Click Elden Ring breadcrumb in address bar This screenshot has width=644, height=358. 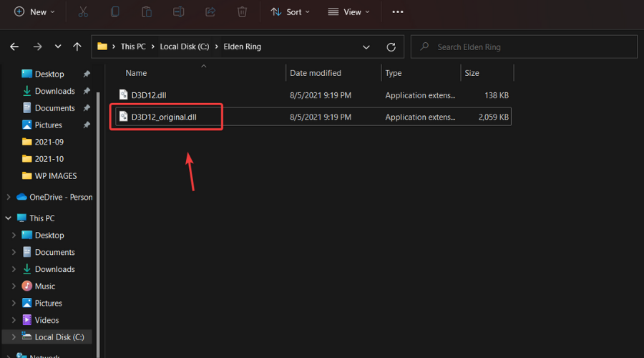tap(243, 47)
